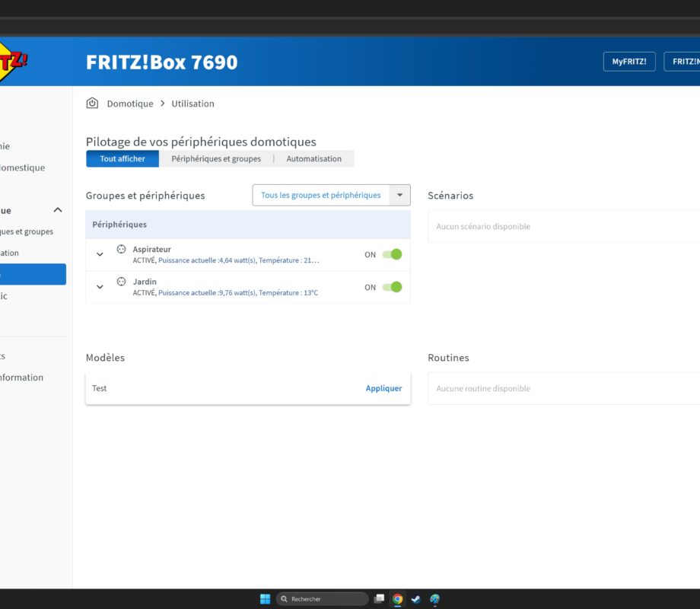
Task: Click the Domotique home icon in breadcrumb
Action: pos(92,104)
